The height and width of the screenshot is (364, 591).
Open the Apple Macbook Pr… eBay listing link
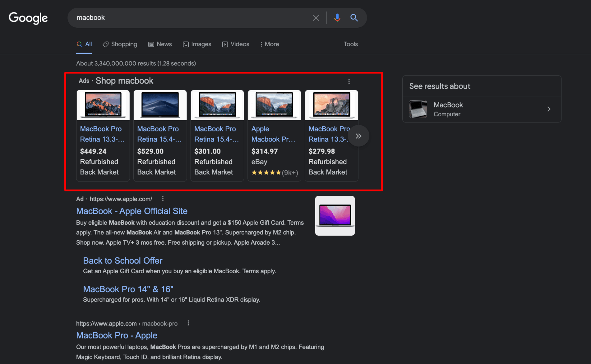point(273,134)
